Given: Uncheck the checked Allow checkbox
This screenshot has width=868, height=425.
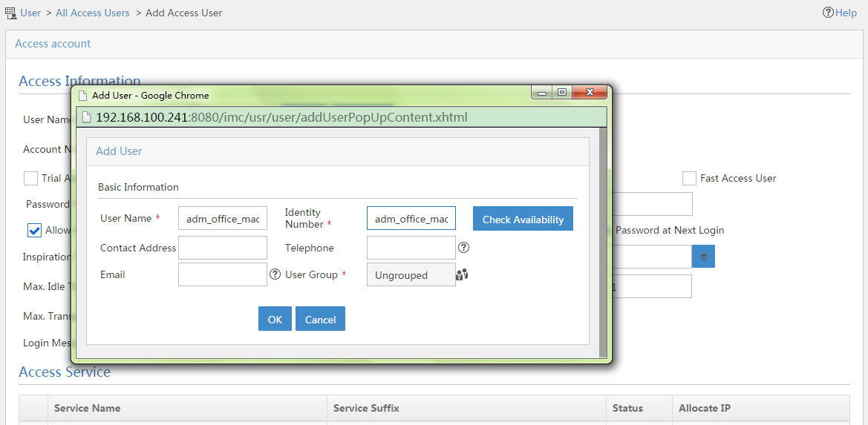Looking at the screenshot, I should tap(34, 230).
